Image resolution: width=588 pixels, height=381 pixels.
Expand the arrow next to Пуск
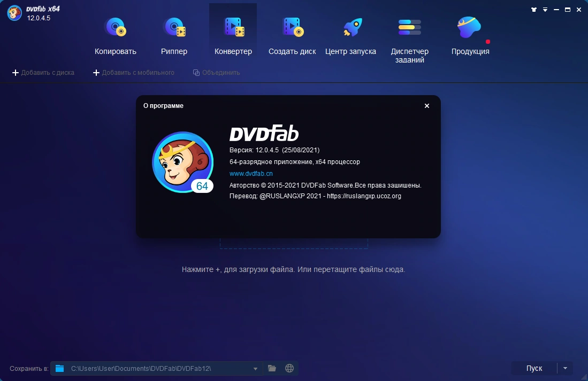click(x=565, y=369)
